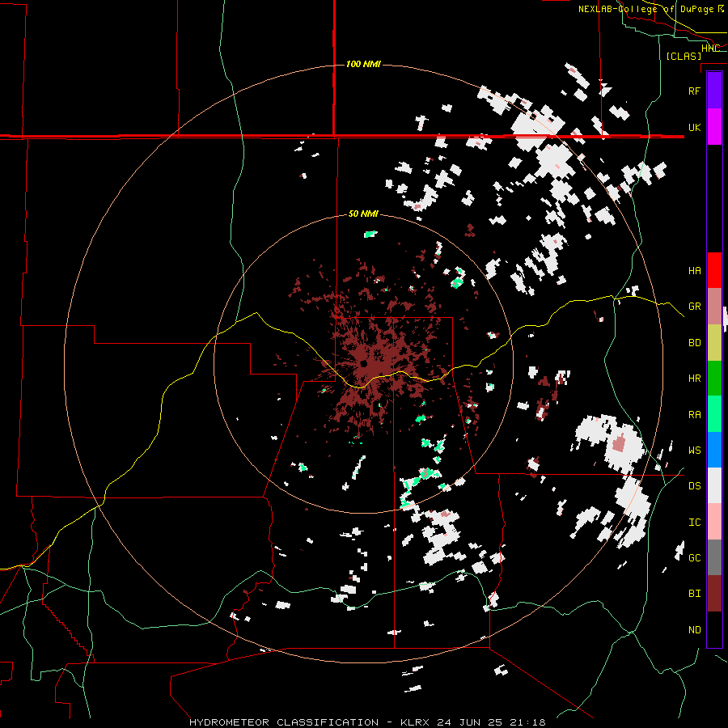Image resolution: width=728 pixels, height=728 pixels.
Task: Click the HR legend label
Action: (694, 379)
